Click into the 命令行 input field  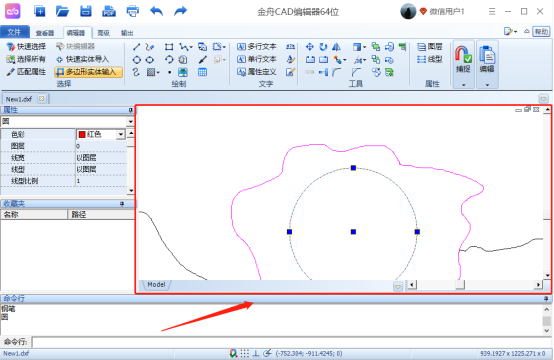point(291,342)
